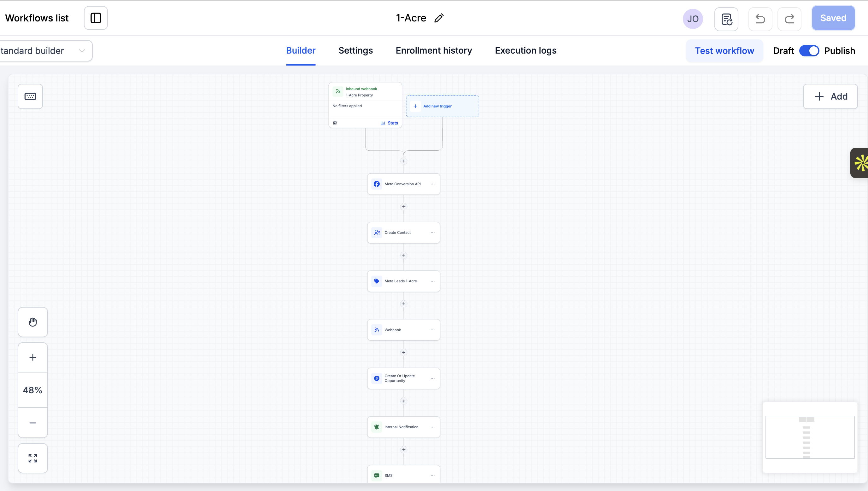View Stats for Inbound webhook trigger
This screenshot has width=868, height=491.
390,123
